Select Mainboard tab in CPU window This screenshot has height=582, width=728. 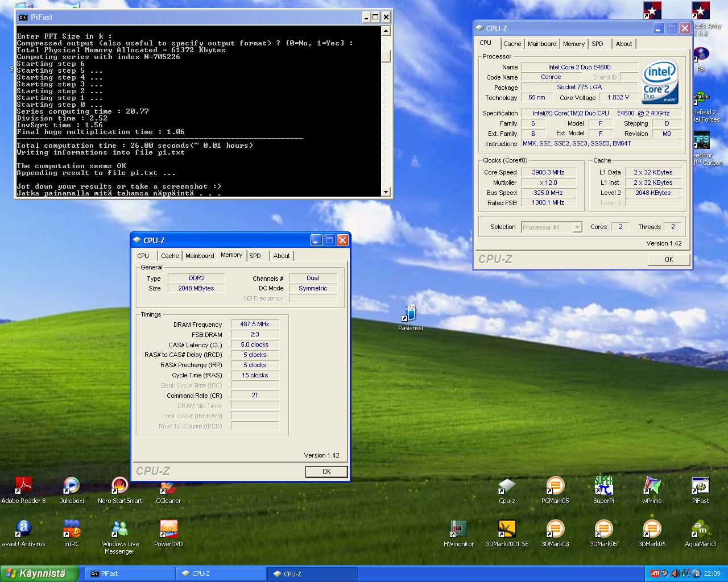click(542, 44)
